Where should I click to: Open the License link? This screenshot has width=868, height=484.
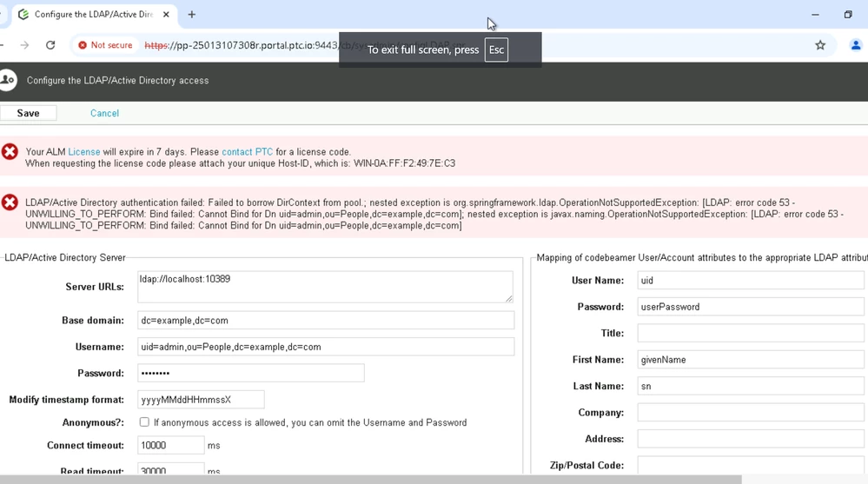84,152
